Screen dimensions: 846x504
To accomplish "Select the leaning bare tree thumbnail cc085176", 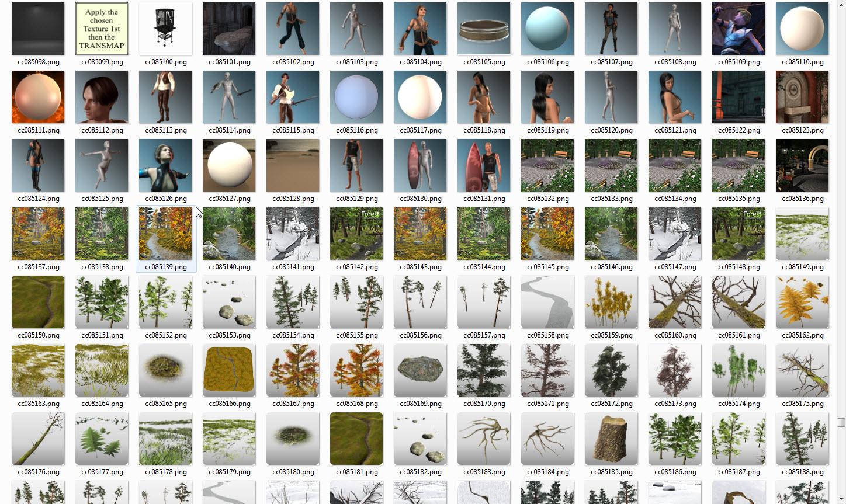I will click(38, 439).
